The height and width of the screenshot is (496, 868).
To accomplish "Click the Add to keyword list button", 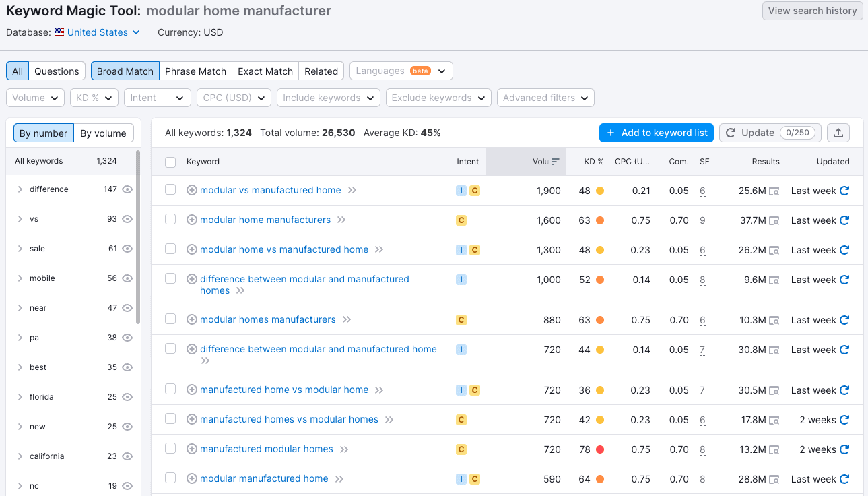I will tap(656, 132).
